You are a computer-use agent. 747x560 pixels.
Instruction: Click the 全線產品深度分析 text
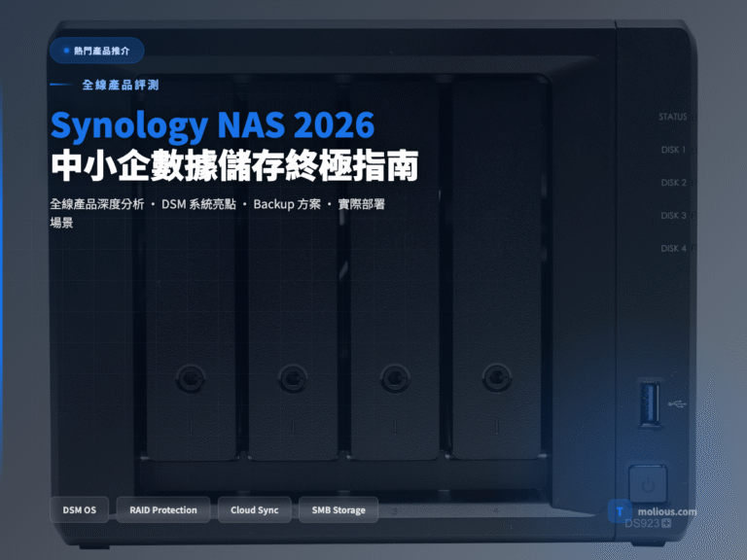(96, 204)
